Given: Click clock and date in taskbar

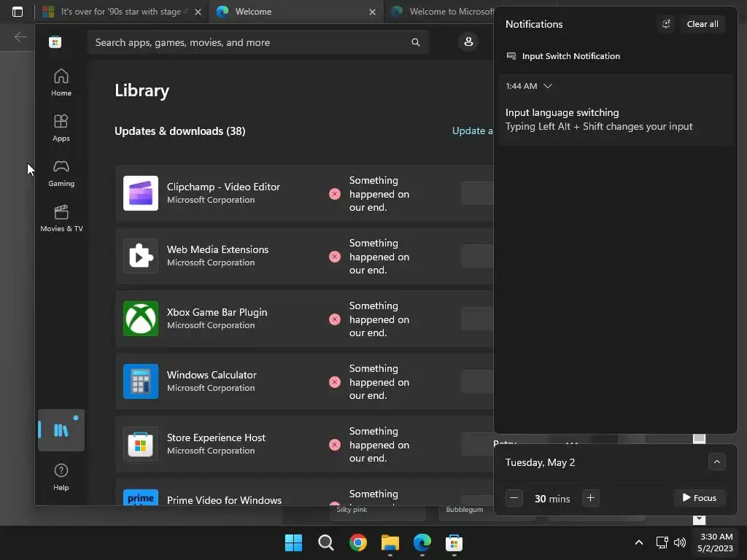Looking at the screenshot, I should [715, 542].
